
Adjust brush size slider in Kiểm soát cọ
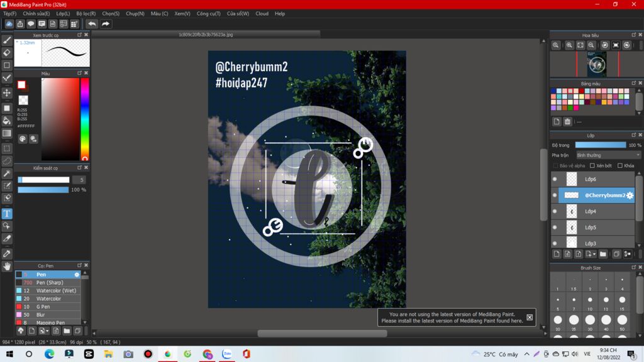(x=43, y=180)
